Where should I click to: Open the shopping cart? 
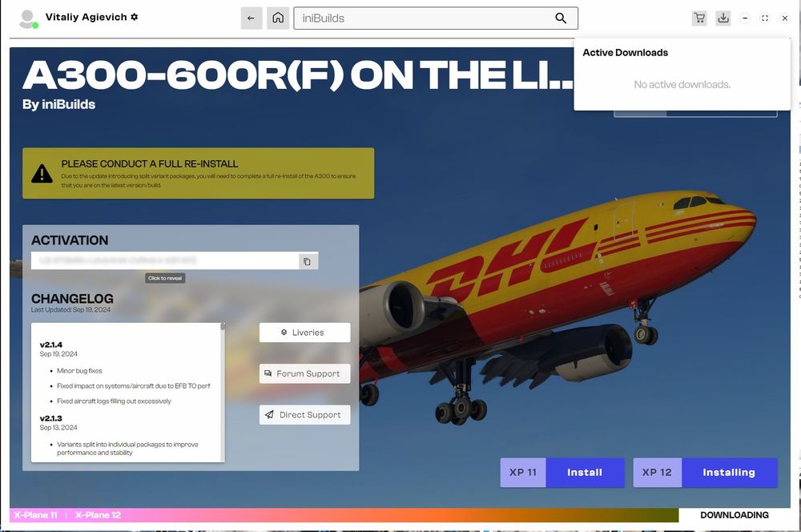[699, 18]
